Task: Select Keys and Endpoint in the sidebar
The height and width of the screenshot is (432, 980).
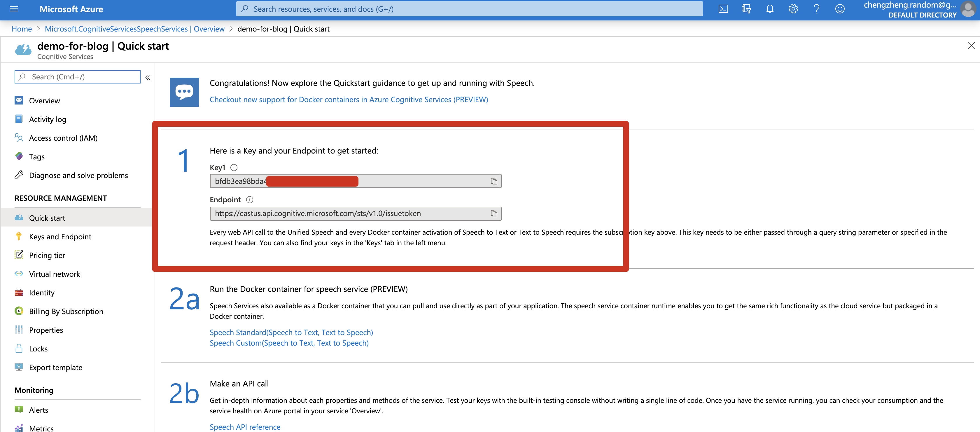Action: tap(60, 237)
